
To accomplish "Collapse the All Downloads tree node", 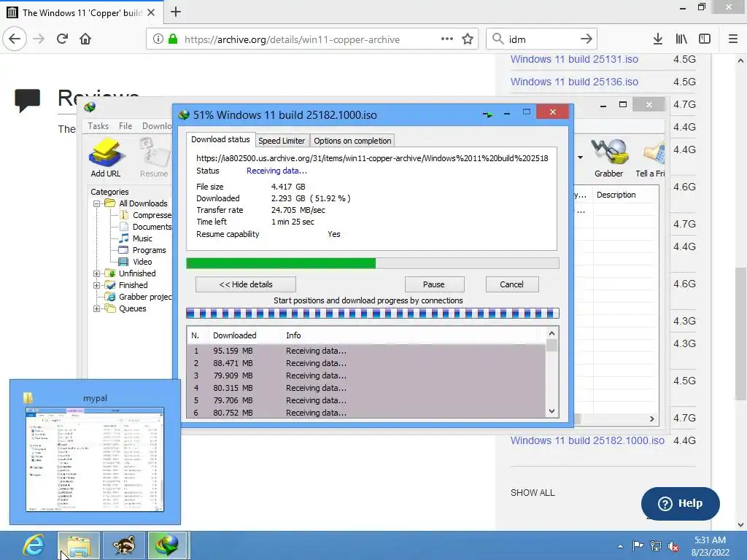I will tap(97, 204).
